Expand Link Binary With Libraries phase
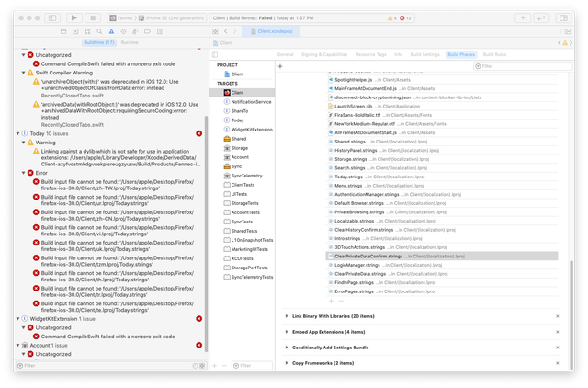The width and height of the screenshot is (588, 388). [287, 316]
